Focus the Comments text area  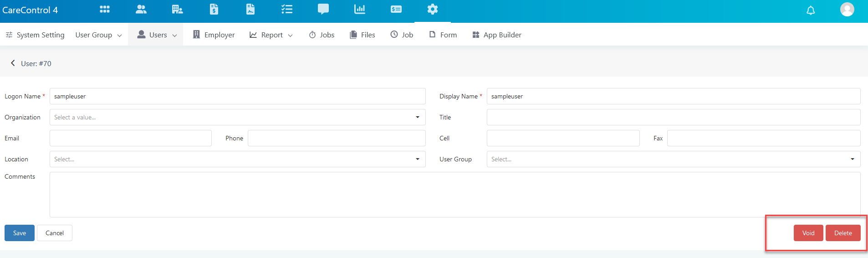coord(455,195)
